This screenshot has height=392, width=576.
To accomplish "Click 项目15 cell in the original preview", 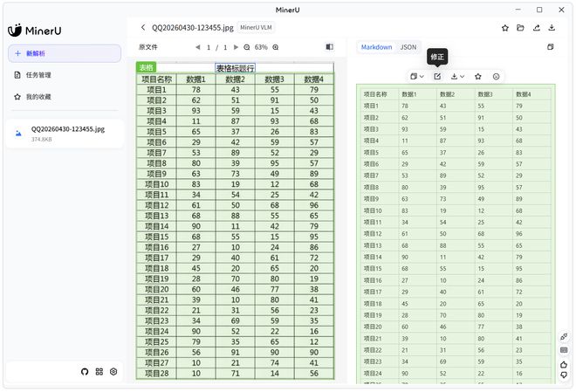I will coord(157,237).
